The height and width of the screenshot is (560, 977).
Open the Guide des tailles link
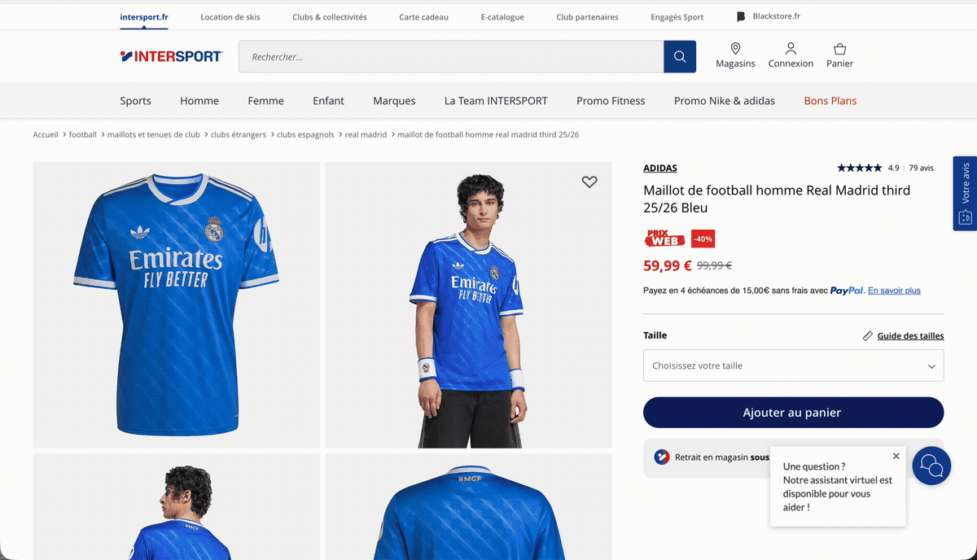pyautogui.click(x=910, y=336)
